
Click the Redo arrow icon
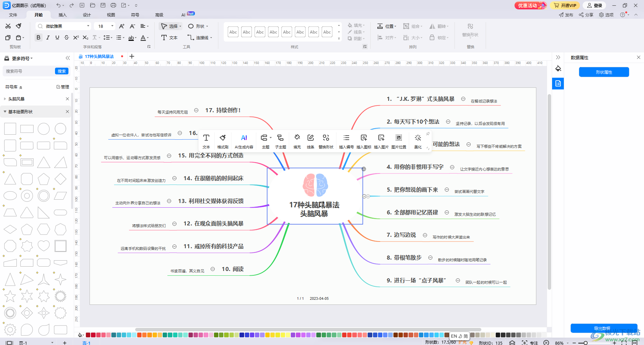(x=71, y=5)
